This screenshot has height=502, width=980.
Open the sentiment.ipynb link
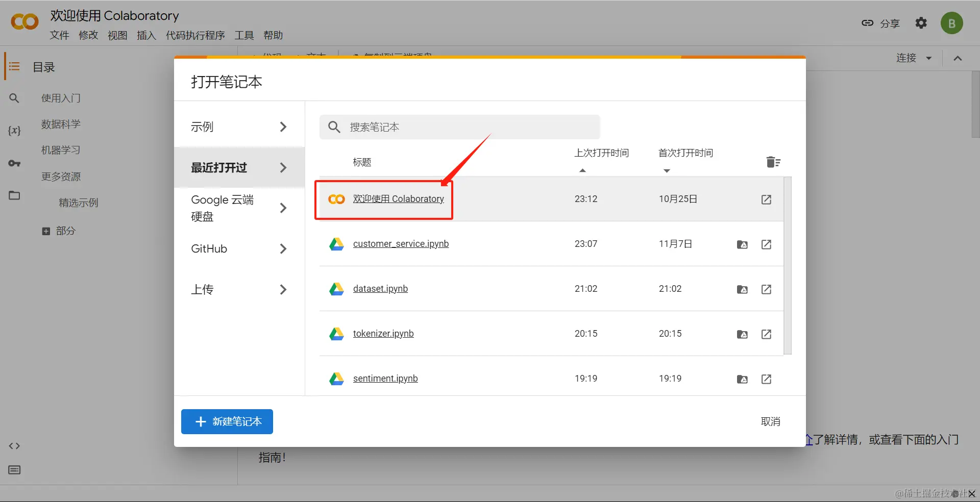click(x=385, y=379)
